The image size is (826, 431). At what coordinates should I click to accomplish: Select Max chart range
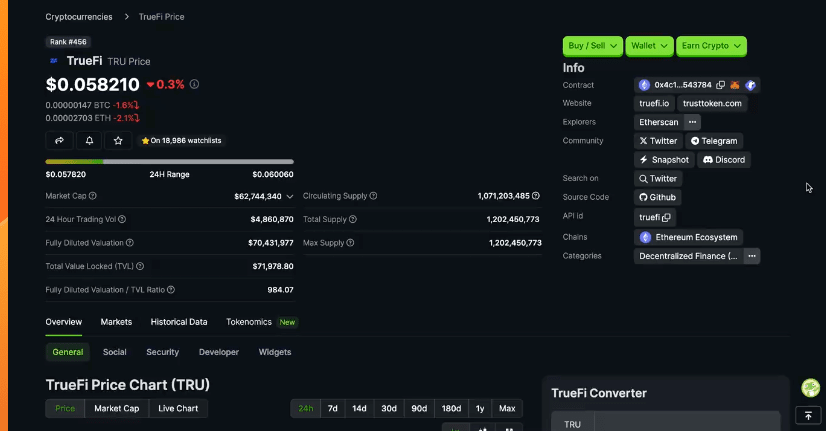(x=507, y=408)
